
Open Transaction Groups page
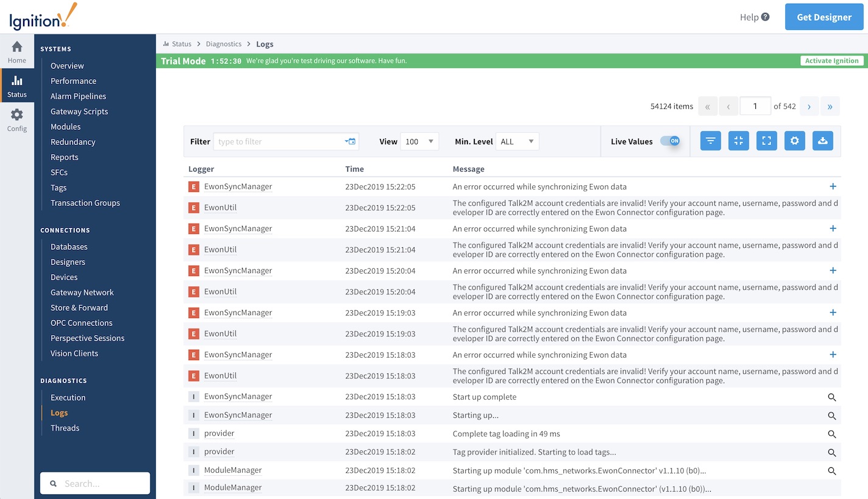tap(85, 203)
